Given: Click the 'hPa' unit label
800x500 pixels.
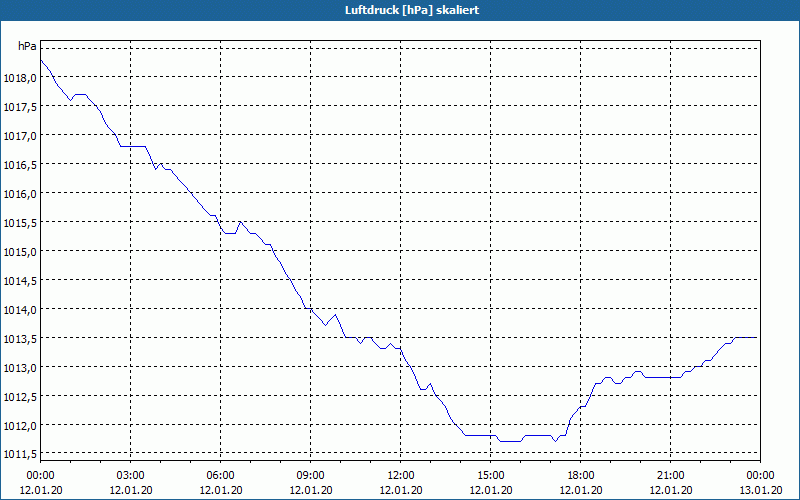Looking at the screenshot, I should pos(27,46).
